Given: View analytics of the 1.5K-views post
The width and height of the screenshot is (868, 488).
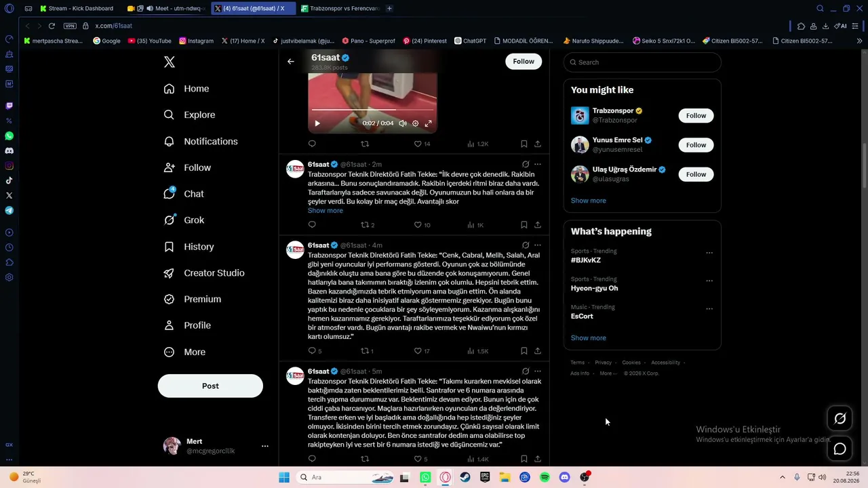Looking at the screenshot, I should point(478,351).
